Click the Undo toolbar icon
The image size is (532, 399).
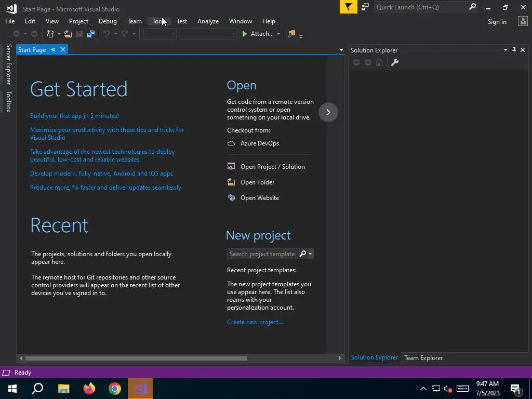pyautogui.click(x=107, y=34)
